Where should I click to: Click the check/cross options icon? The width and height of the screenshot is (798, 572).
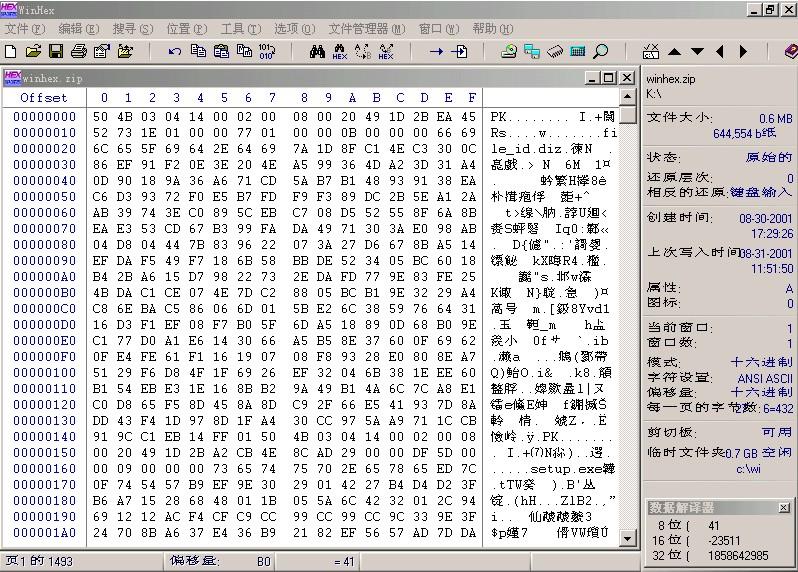coord(651,51)
